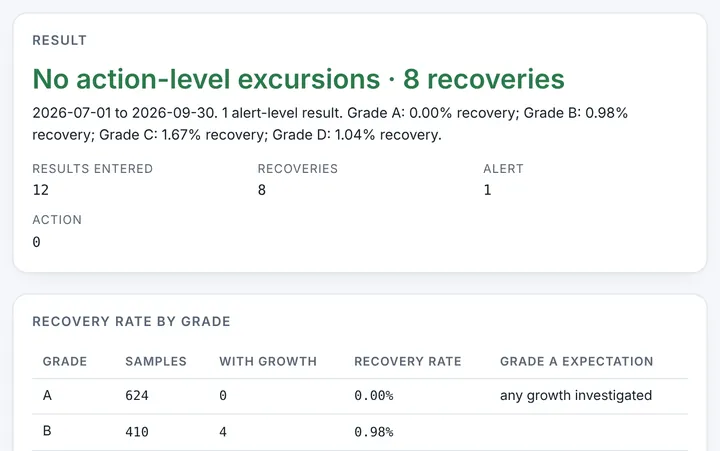The image size is (720, 451).
Task: Click the RESULTS ENTERED value 12
Action: (41, 190)
